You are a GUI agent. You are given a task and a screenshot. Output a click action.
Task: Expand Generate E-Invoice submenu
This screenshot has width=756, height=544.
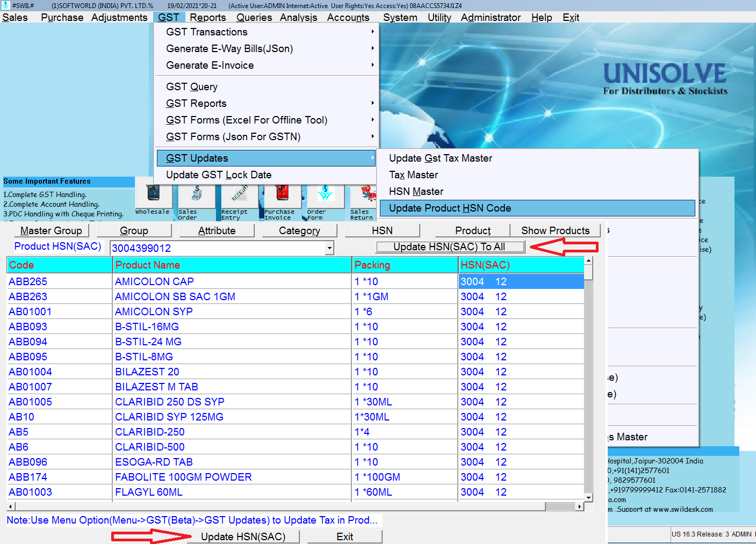pos(267,65)
